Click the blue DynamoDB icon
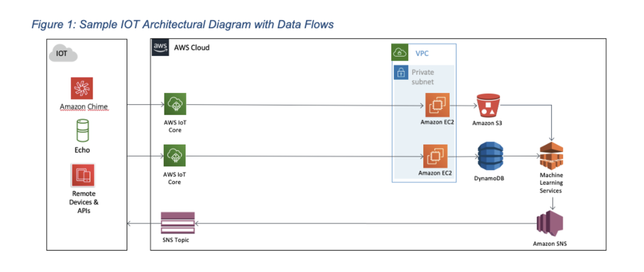Image resolution: width=644 pixels, height=272 pixels. [x=490, y=156]
